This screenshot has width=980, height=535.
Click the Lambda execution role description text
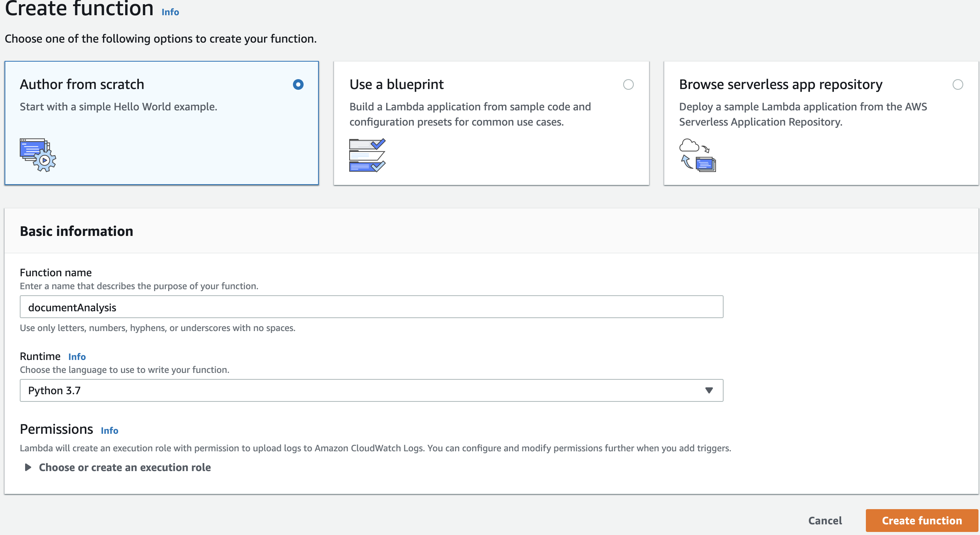coord(375,448)
